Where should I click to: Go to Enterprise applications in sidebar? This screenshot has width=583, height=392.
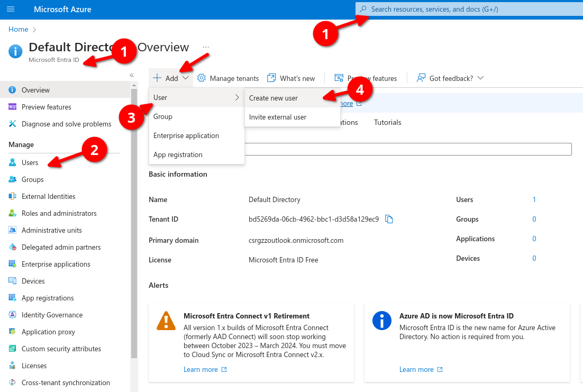click(56, 264)
